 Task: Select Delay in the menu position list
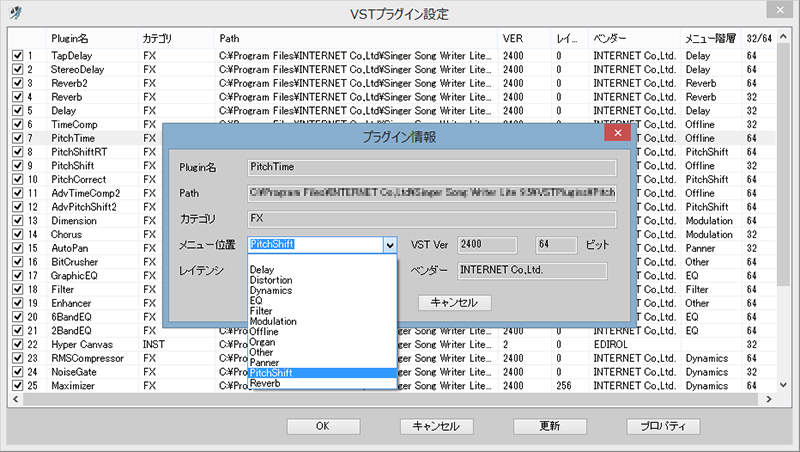pyautogui.click(x=322, y=269)
